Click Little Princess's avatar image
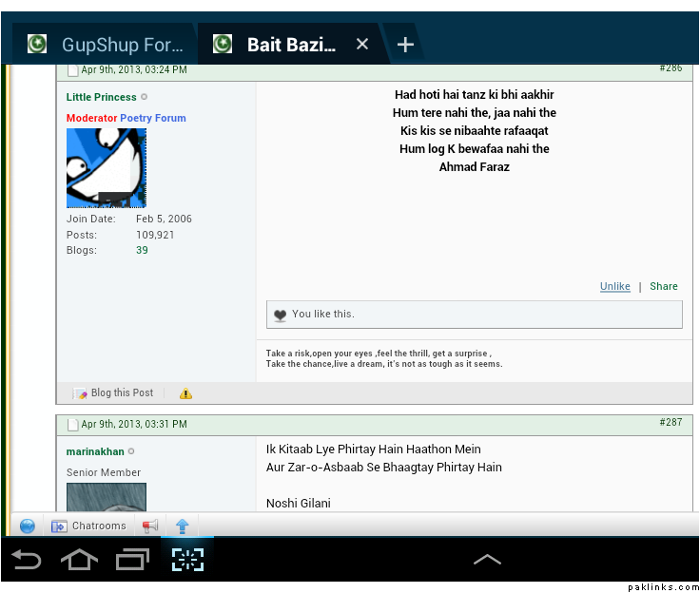 click(x=107, y=168)
